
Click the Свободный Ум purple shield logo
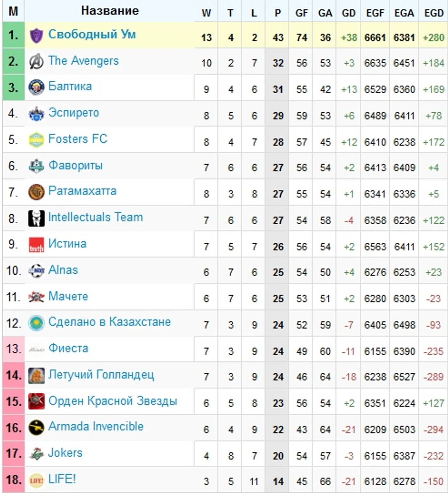(x=36, y=35)
